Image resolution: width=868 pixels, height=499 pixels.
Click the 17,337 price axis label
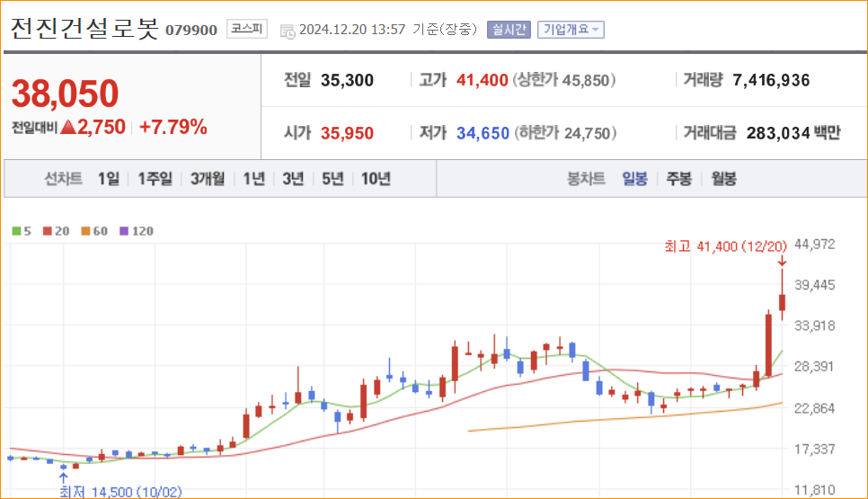pyautogui.click(x=814, y=450)
